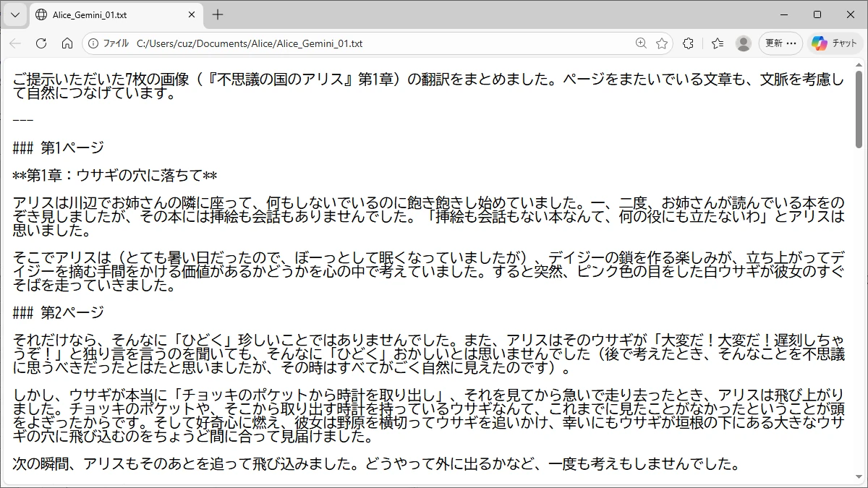Open the user profile avatar

(743, 43)
